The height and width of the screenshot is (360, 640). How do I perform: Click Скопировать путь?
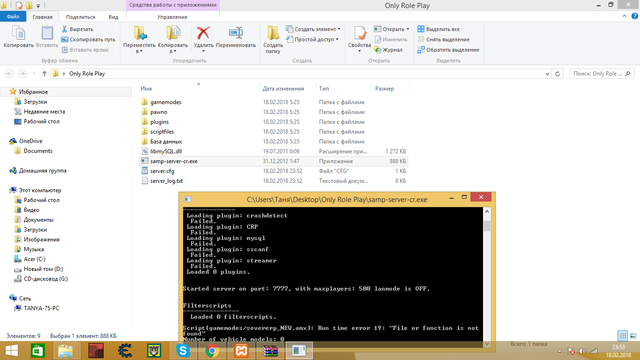(x=88, y=40)
